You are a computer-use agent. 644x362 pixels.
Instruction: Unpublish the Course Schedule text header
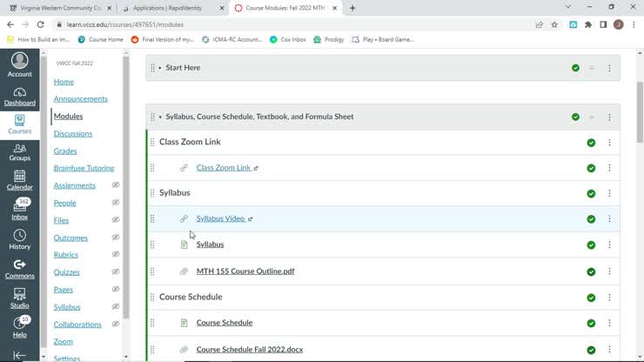(x=591, y=298)
